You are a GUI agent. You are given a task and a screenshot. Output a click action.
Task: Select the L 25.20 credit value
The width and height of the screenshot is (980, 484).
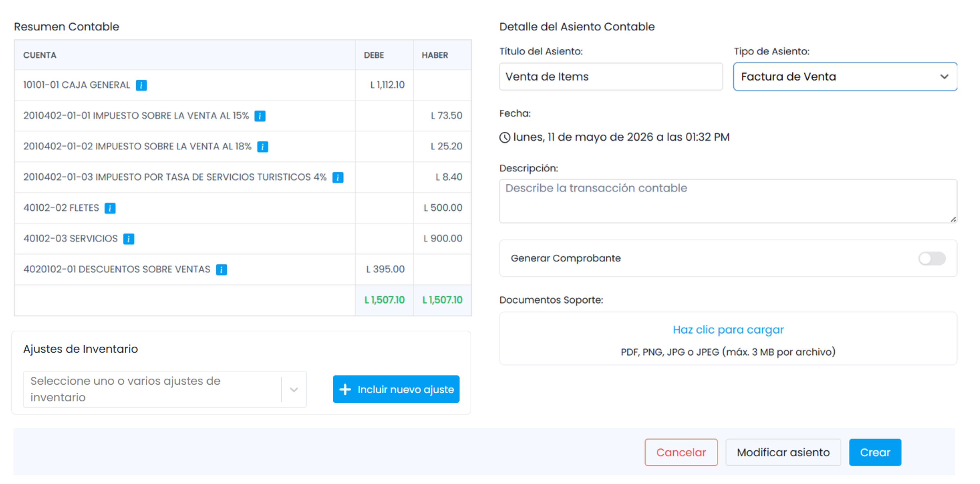[x=446, y=147]
